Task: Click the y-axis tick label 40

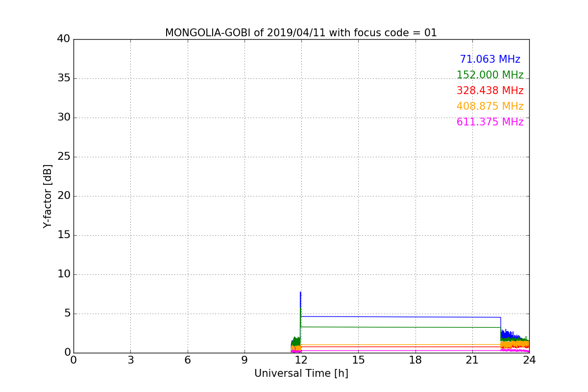Action: [64, 39]
